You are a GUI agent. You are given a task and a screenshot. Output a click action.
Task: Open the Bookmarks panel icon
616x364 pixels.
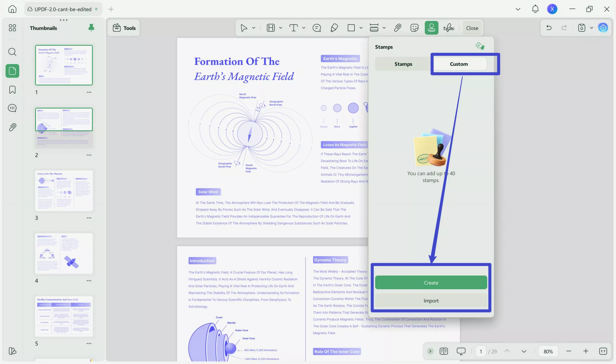12,90
